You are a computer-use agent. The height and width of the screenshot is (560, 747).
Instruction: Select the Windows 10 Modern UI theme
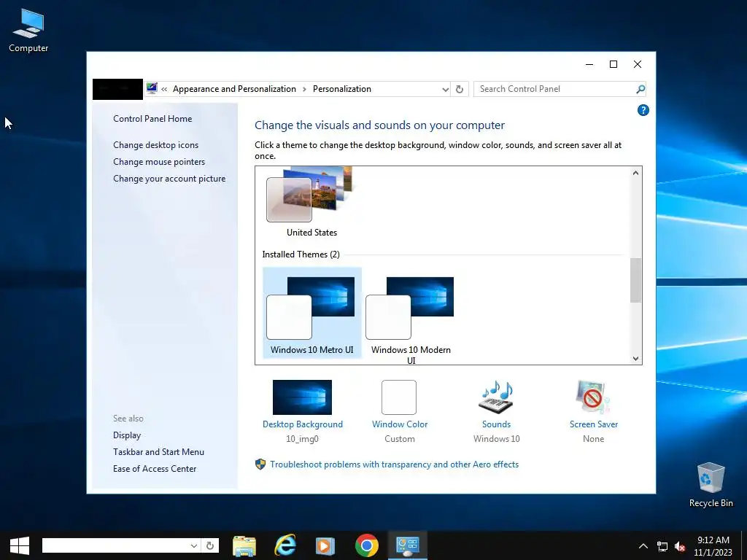pos(411,316)
